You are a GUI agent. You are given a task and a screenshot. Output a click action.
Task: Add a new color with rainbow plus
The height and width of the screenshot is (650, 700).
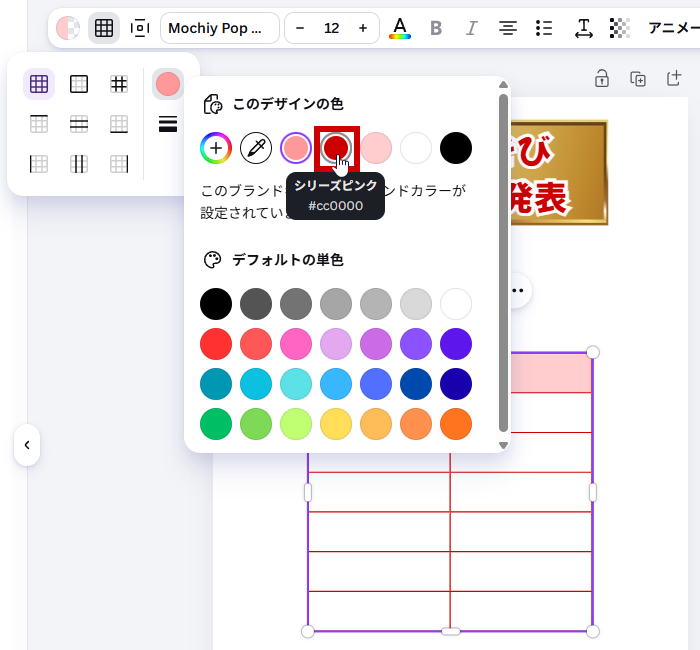pos(216,148)
